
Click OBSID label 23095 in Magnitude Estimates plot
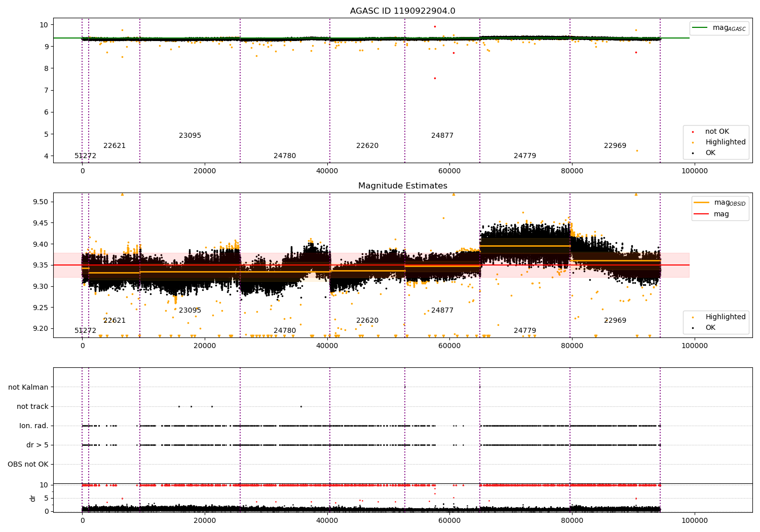coord(190,311)
